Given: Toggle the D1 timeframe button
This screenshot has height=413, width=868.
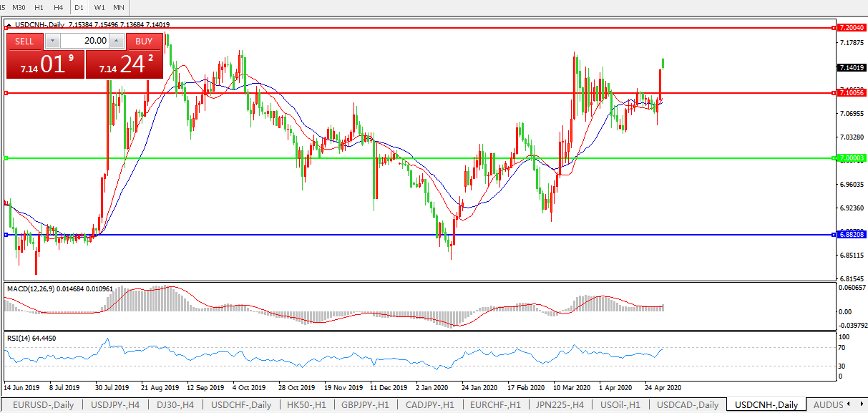Looking at the screenshot, I should [79, 7].
